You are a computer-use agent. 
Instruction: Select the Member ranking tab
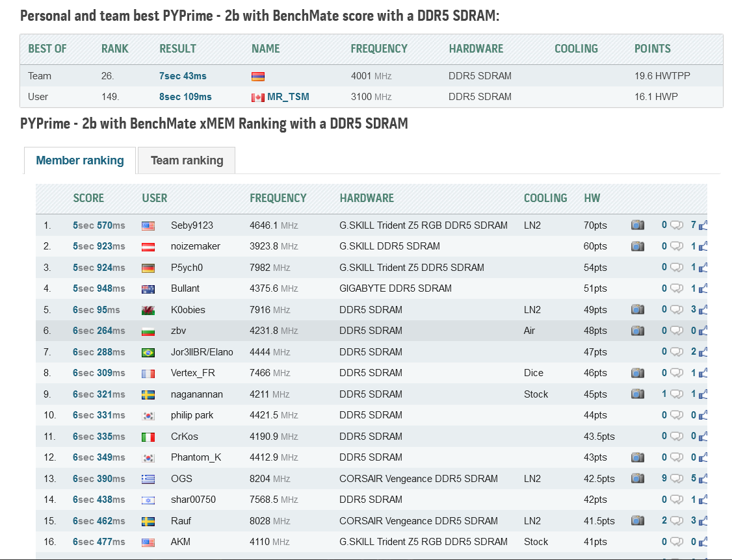(x=80, y=160)
